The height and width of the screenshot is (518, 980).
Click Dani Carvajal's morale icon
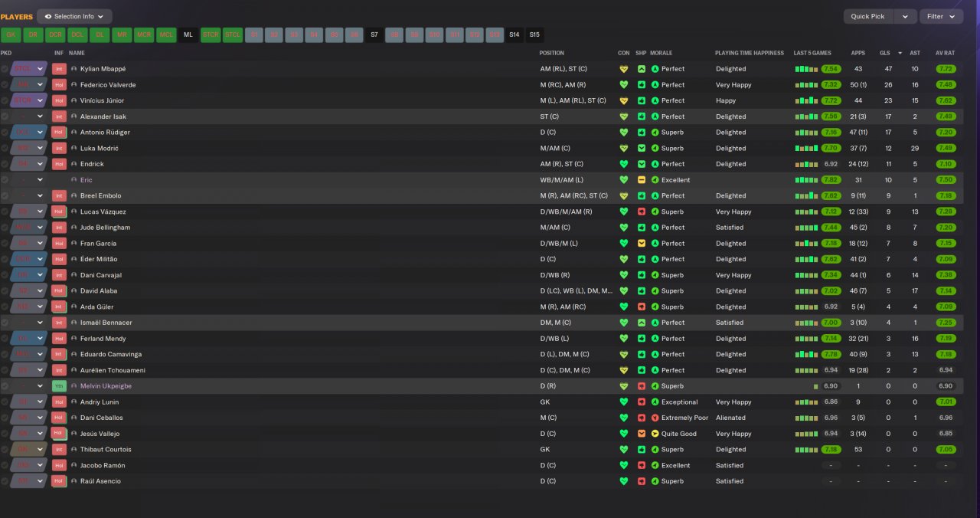[x=655, y=275]
